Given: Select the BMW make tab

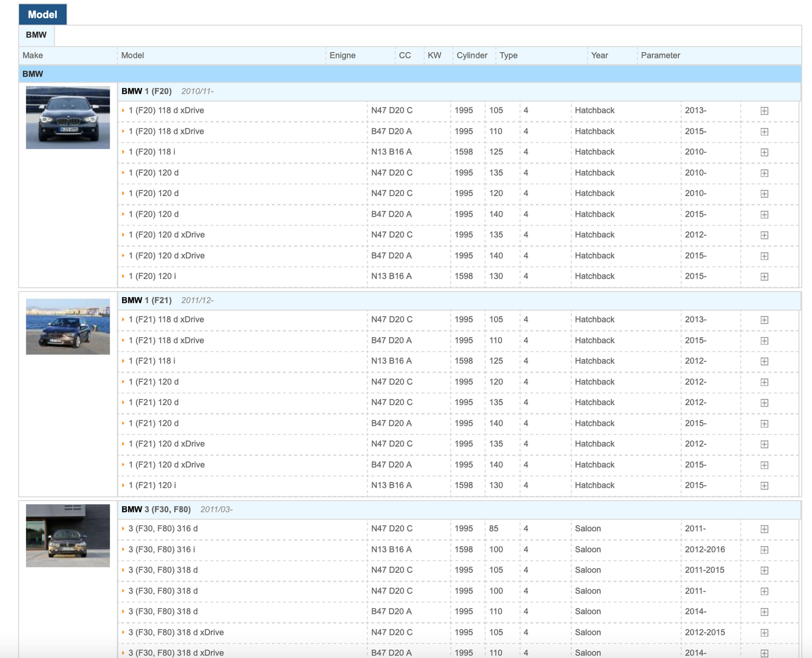Looking at the screenshot, I should tap(37, 35).
